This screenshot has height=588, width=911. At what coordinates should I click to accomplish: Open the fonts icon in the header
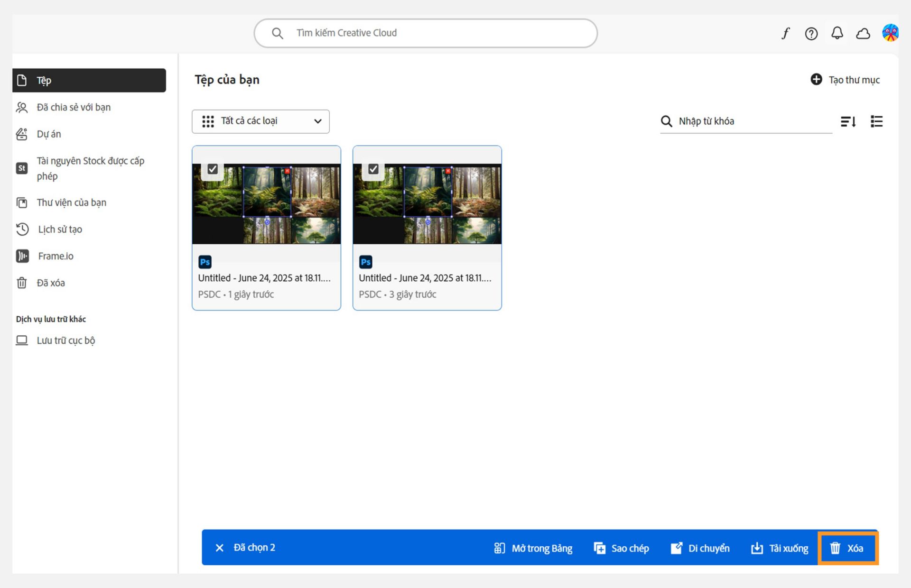[786, 33]
